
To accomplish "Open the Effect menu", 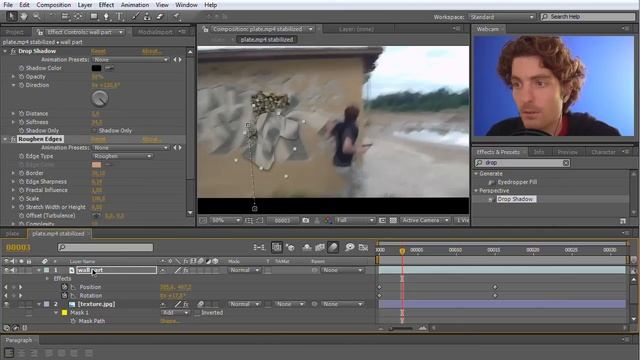I will (106, 5).
